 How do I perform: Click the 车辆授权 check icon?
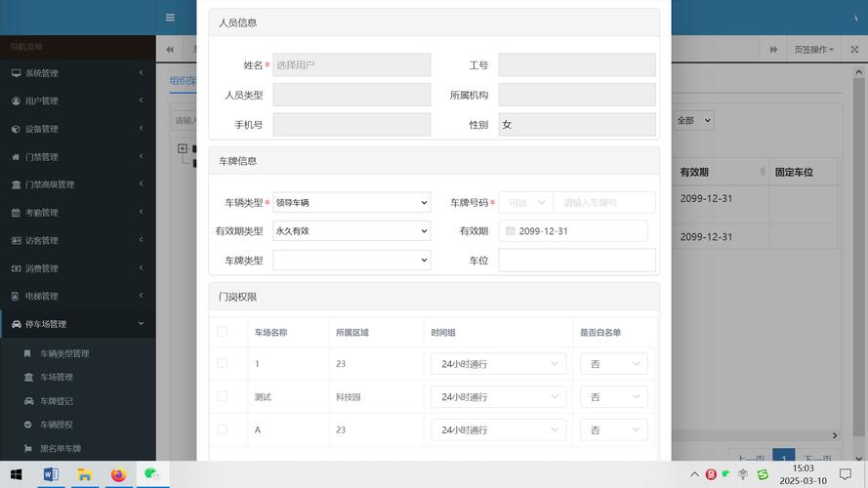27,425
